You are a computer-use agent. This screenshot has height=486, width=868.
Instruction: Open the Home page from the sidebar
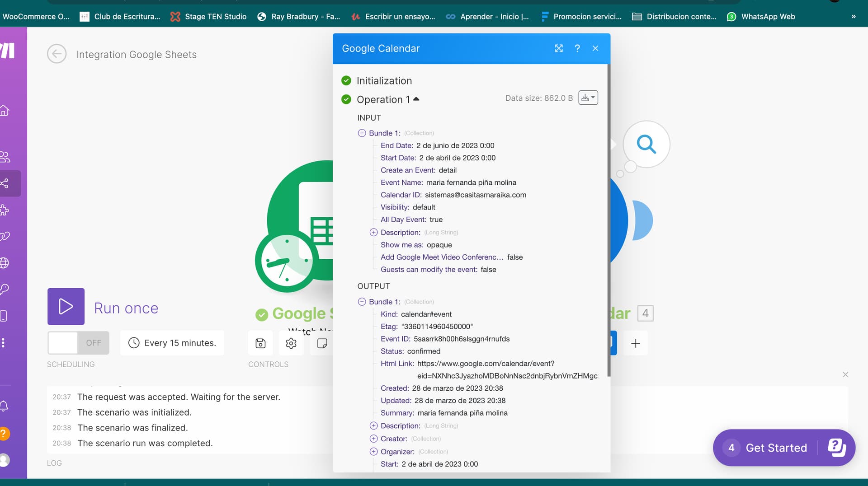5,110
